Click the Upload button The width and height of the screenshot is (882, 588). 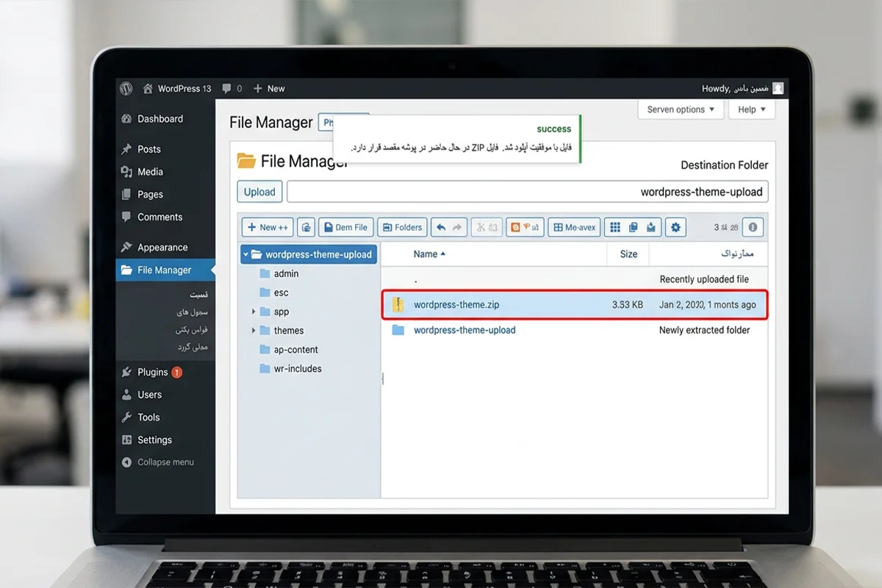point(259,192)
